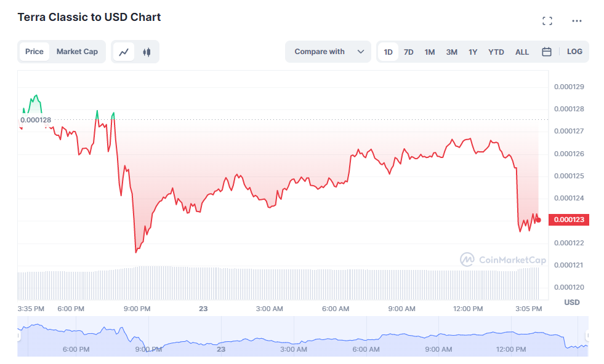Click the left handle of range slider
The width and height of the screenshot is (604, 364).
click(19, 336)
